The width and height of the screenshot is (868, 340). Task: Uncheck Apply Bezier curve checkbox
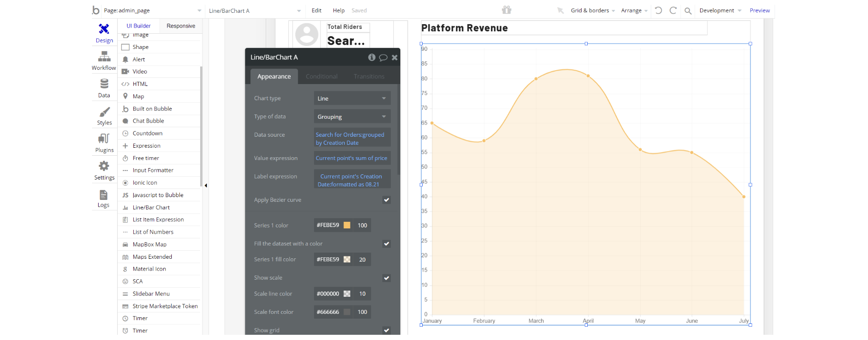click(387, 200)
